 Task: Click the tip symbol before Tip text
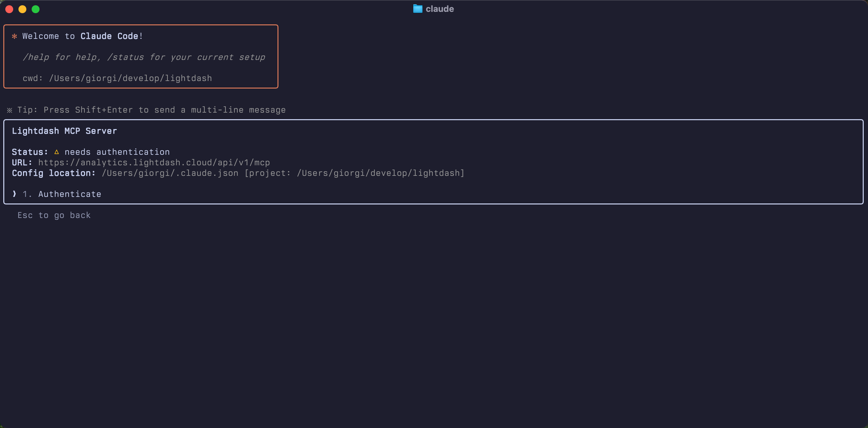[x=10, y=110]
